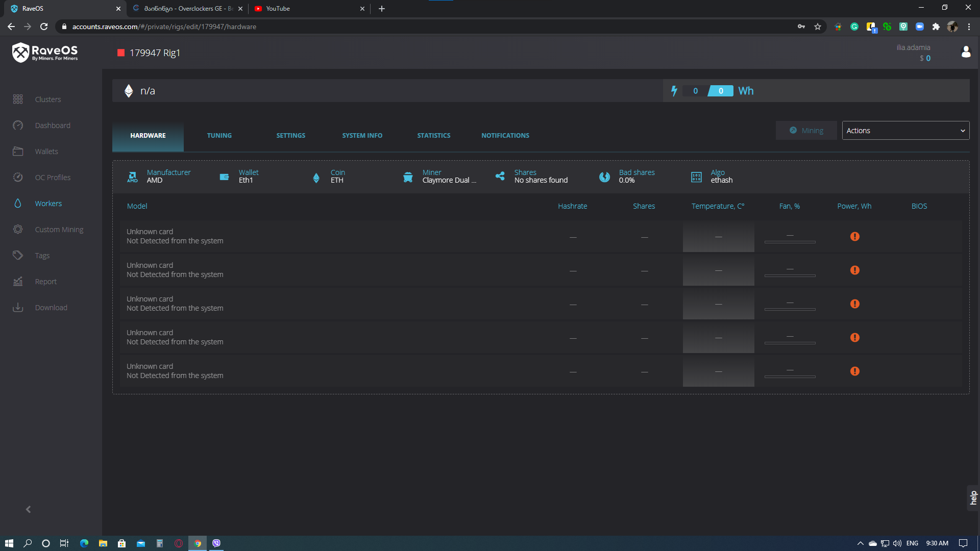Click the last card's power warning icon

click(x=855, y=371)
